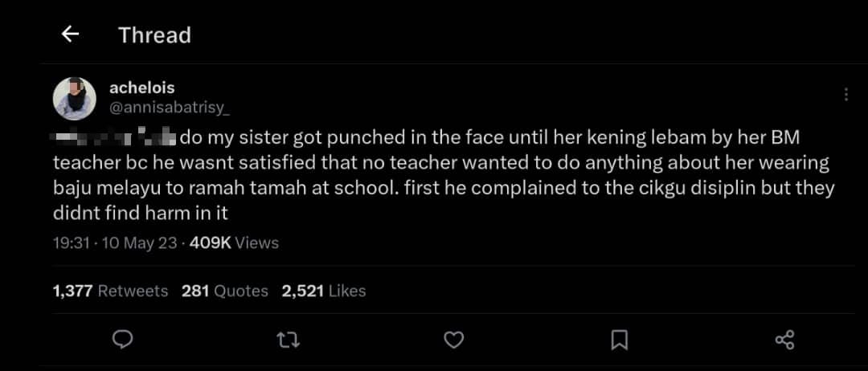The width and height of the screenshot is (868, 371).
Task: Retweet this post using the arrows icon
Action: 288,340
